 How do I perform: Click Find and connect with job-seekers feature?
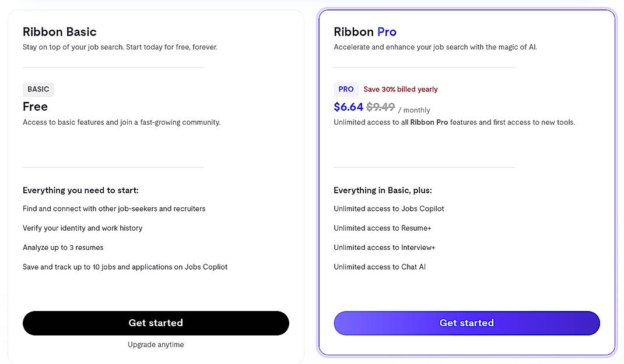point(114,208)
